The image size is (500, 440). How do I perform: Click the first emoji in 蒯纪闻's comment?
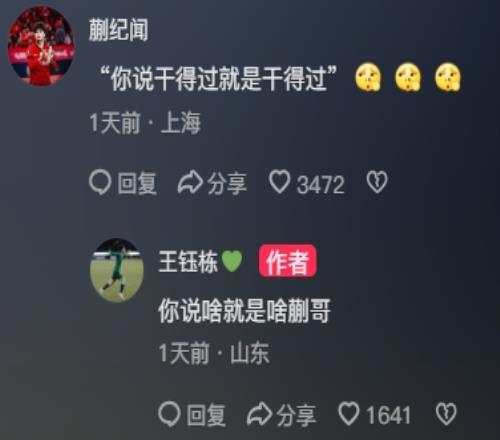tap(368, 77)
